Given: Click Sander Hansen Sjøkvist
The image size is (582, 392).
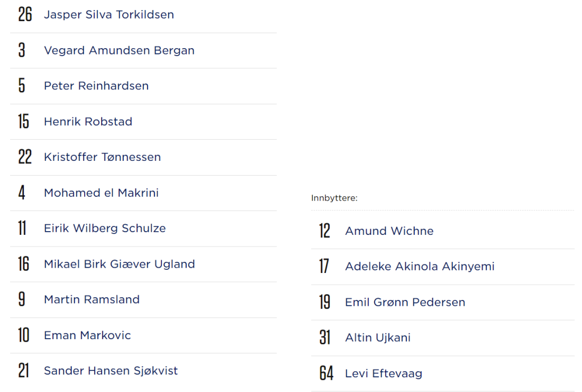Looking at the screenshot, I should (x=111, y=371).
